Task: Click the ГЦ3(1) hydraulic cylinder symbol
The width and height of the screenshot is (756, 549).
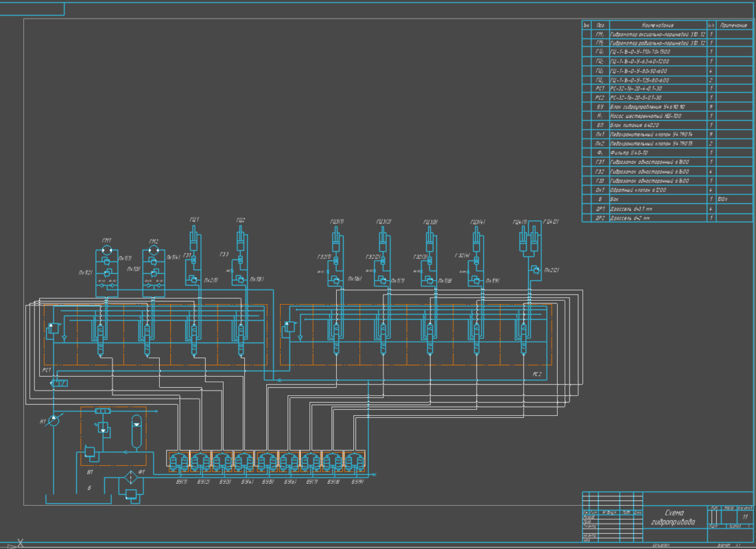Action: (x=337, y=244)
